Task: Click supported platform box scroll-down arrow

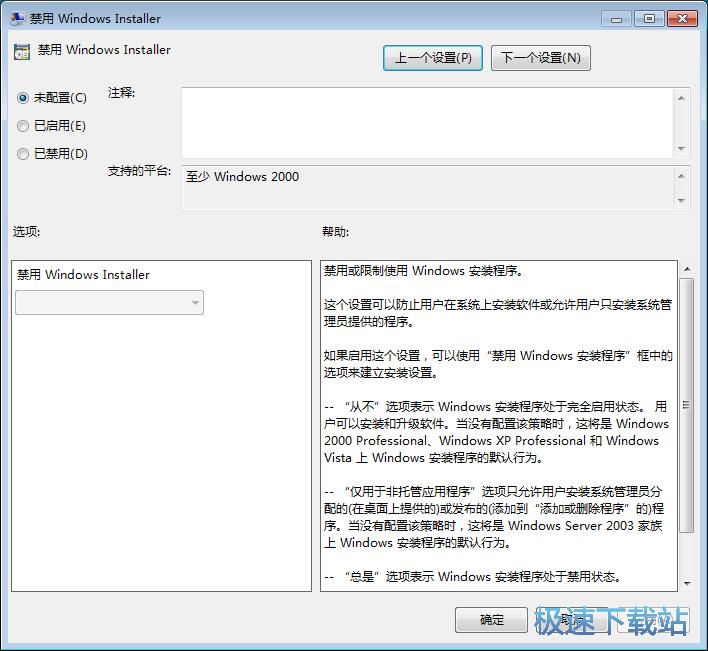Action: click(x=681, y=200)
